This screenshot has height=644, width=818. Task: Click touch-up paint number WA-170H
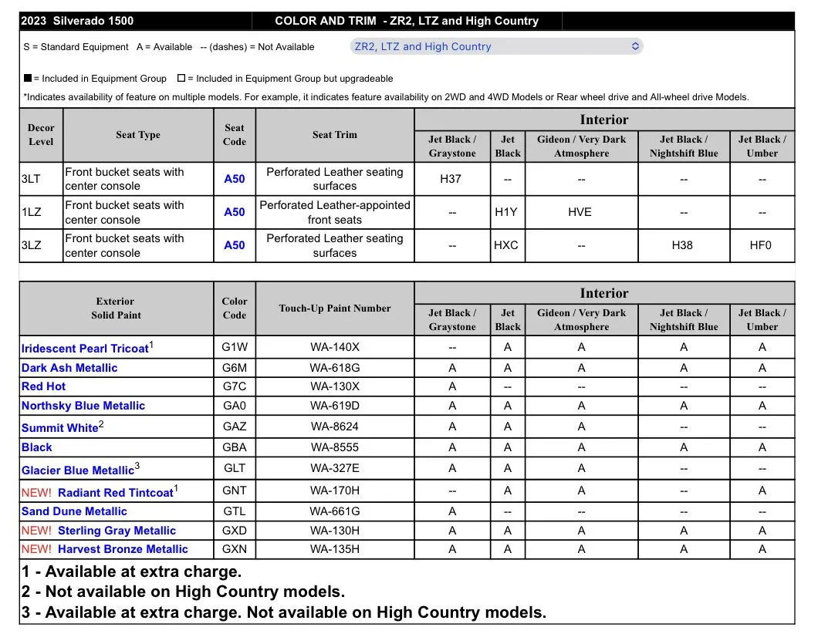pos(334,491)
